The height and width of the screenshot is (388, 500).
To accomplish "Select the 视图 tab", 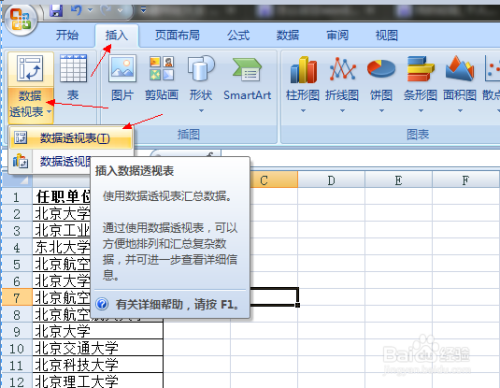I will (x=387, y=35).
